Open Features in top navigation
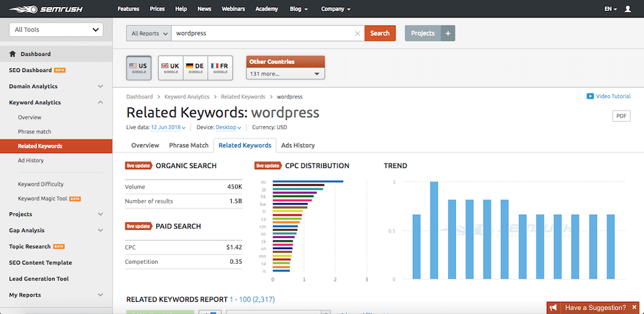The width and height of the screenshot is (644, 314). click(128, 8)
